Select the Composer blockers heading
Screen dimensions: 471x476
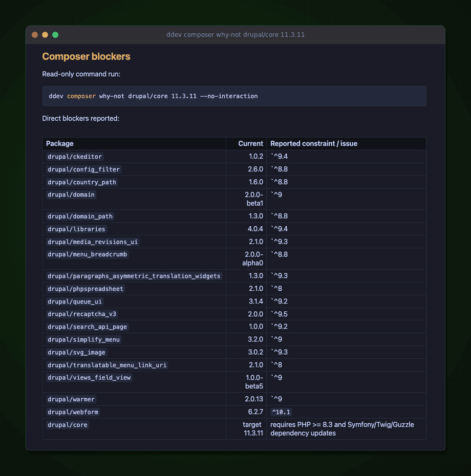86,56
